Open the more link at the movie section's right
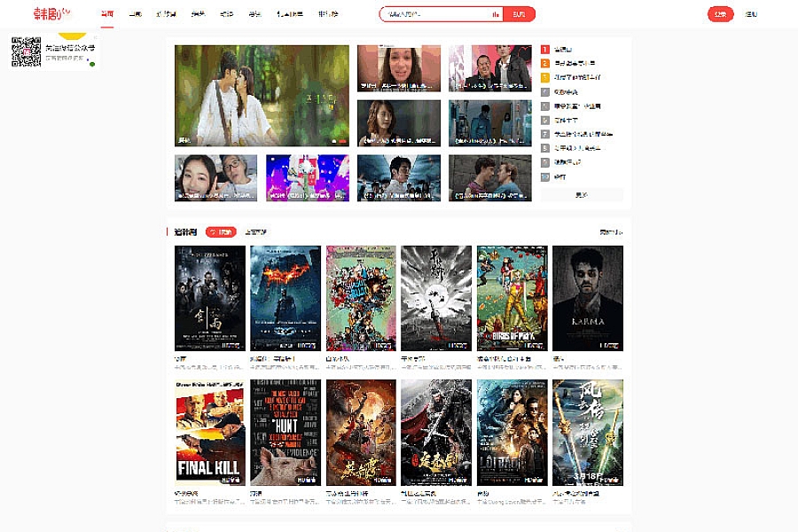798x532 pixels. (611, 232)
